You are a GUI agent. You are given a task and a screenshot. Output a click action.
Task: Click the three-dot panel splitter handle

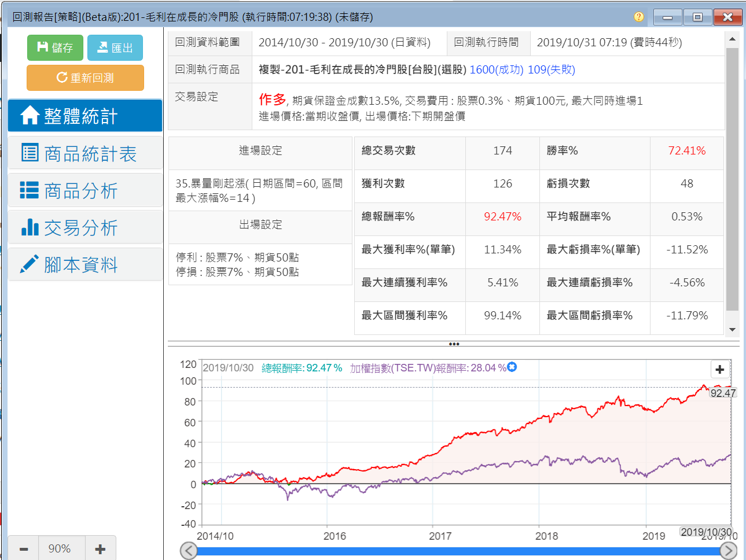[x=454, y=344]
